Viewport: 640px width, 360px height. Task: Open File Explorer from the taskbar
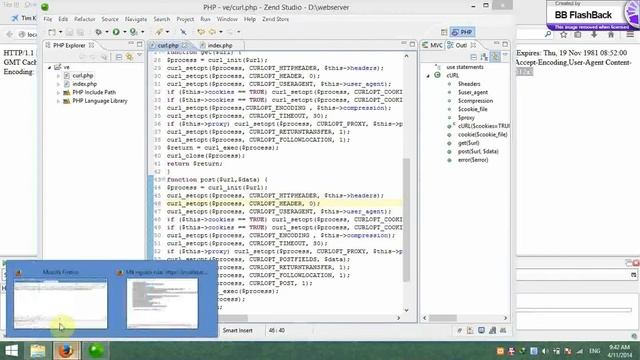[38, 351]
